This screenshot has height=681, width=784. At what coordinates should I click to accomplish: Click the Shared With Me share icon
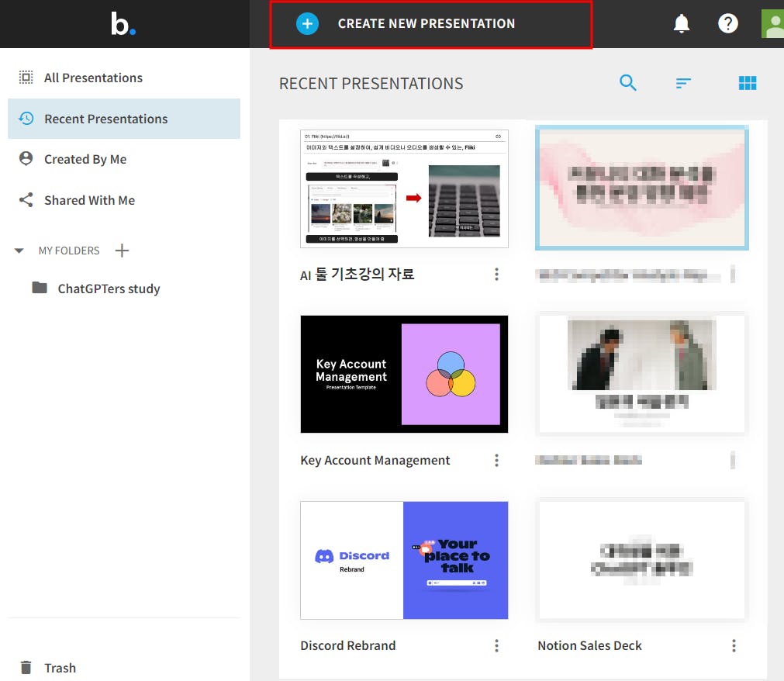26,199
